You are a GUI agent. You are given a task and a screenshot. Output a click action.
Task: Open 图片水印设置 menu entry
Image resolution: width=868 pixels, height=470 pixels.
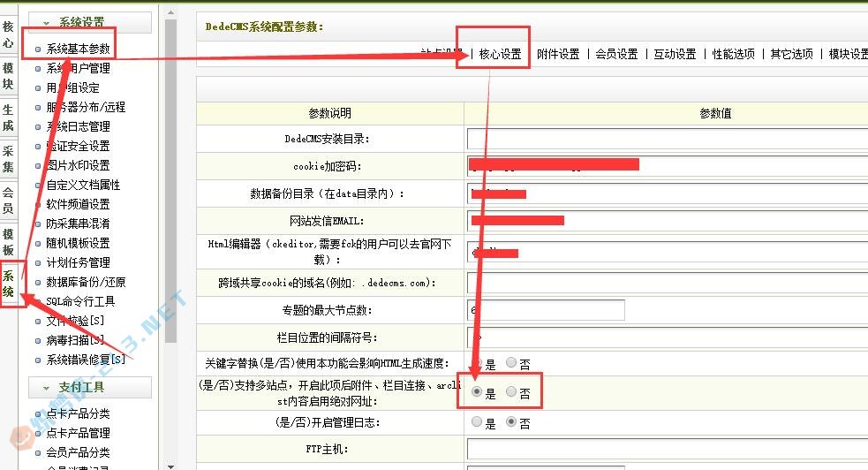pos(78,165)
